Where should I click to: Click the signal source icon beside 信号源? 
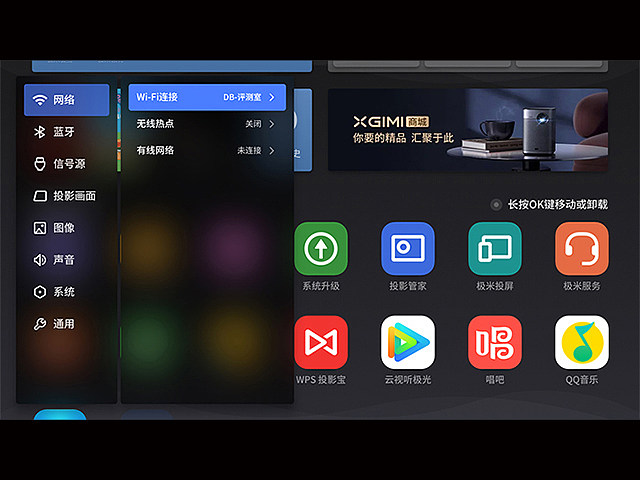(40, 164)
